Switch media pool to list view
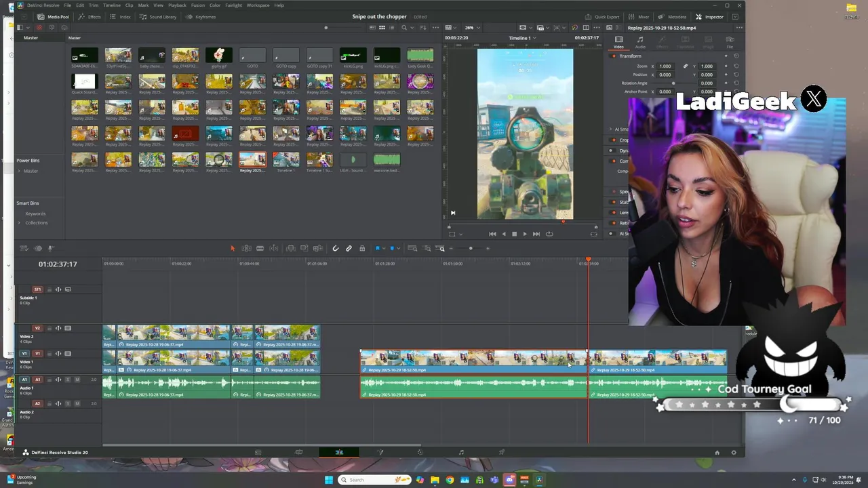Screen dimensions: 868x488 tap(392, 28)
